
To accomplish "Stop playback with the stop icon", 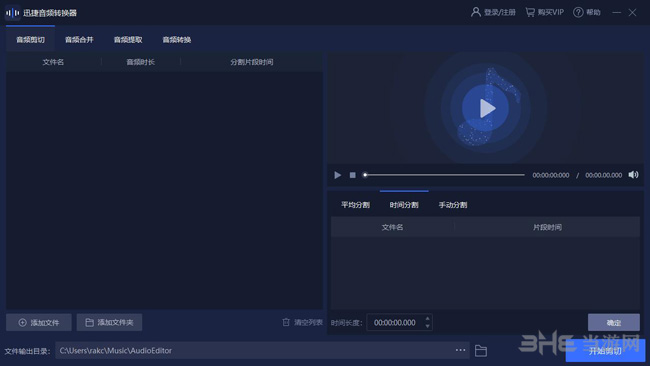I will tap(352, 175).
